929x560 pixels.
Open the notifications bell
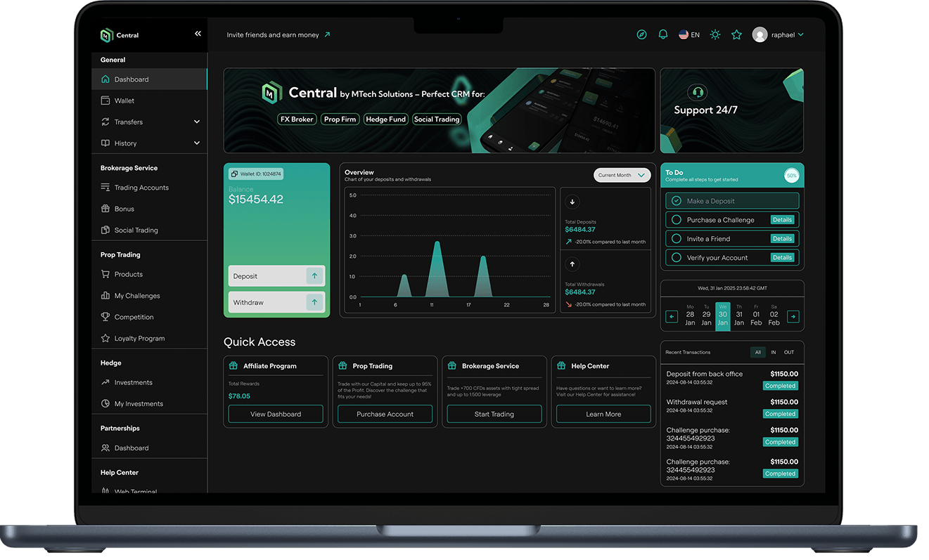click(662, 34)
